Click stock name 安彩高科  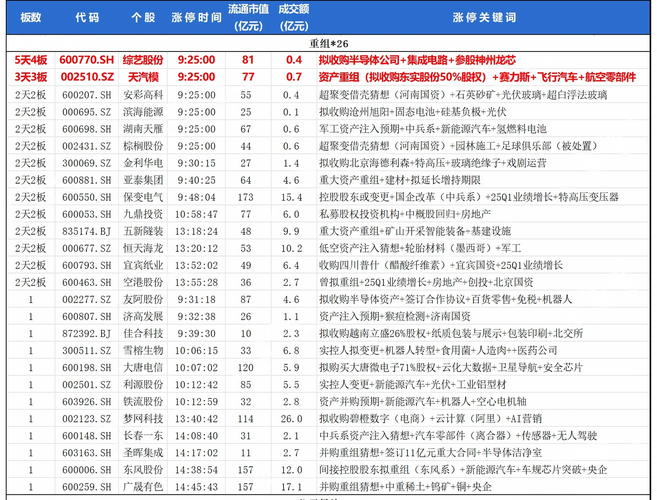click(x=143, y=95)
